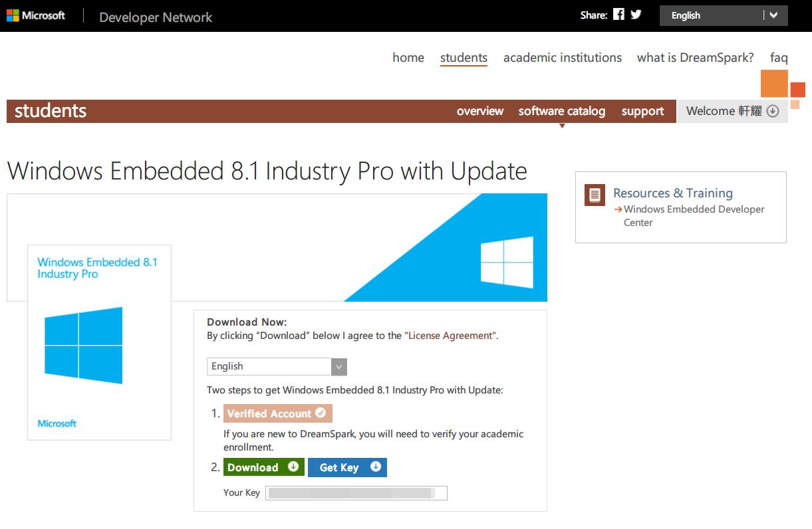This screenshot has width=812, height=529.
Task: Share page on Twitter icon
Action: 636,15
